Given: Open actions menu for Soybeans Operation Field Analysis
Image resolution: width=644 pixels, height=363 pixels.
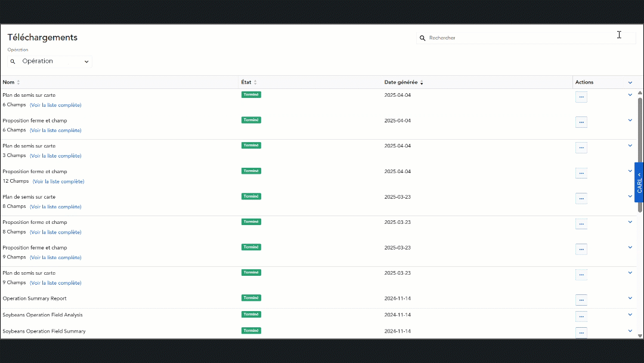Looking at the screenshot, I should [581, 316].
